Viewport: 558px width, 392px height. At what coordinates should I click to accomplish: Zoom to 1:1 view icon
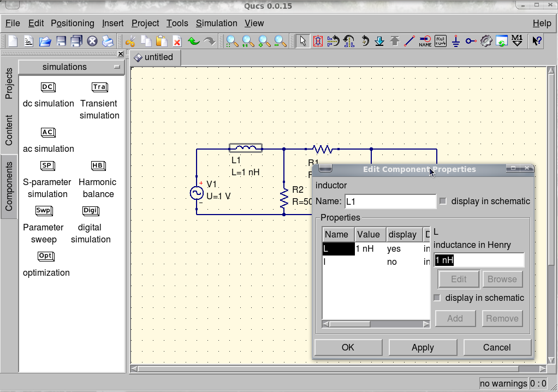coord(248,41)
